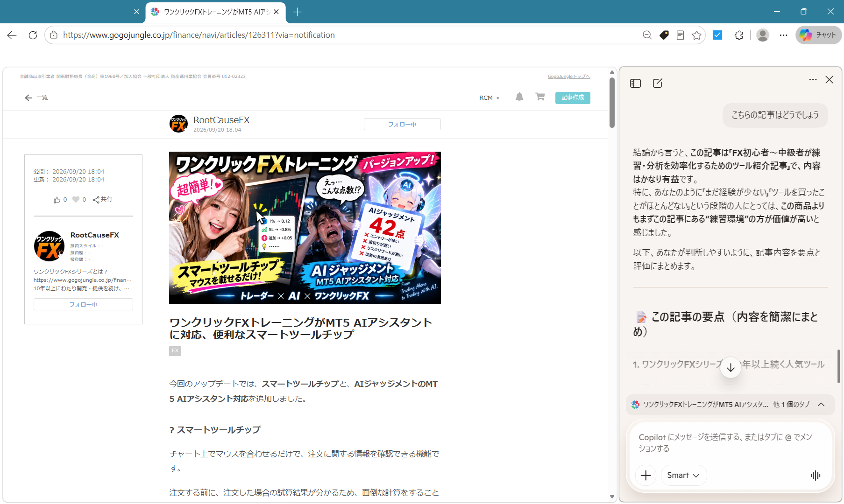Open the article banner image
The width and height of the screenshot is (844, 504).
(305, 228)
